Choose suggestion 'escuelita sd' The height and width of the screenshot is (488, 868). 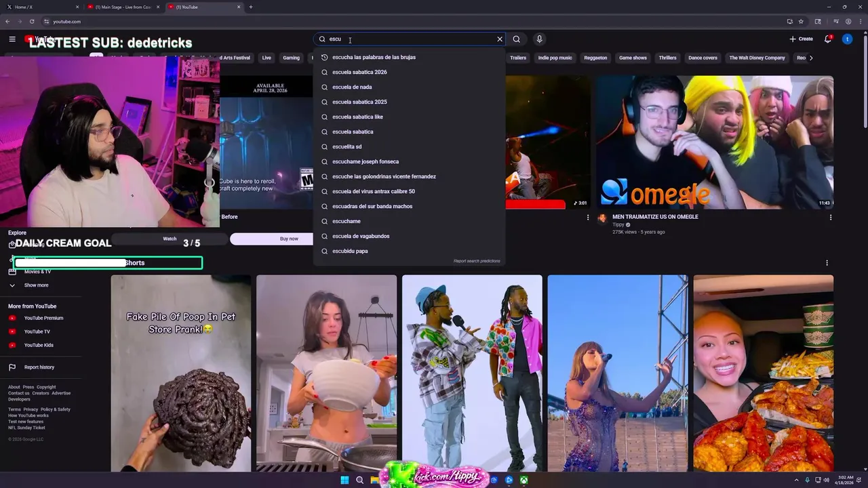(x=410, y=146)
